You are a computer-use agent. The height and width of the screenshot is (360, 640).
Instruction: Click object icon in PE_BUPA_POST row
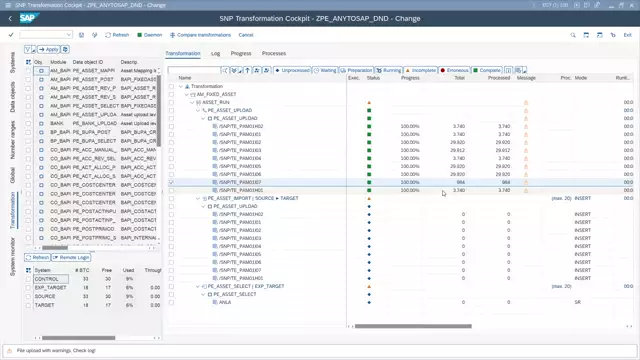coord(41,132)
